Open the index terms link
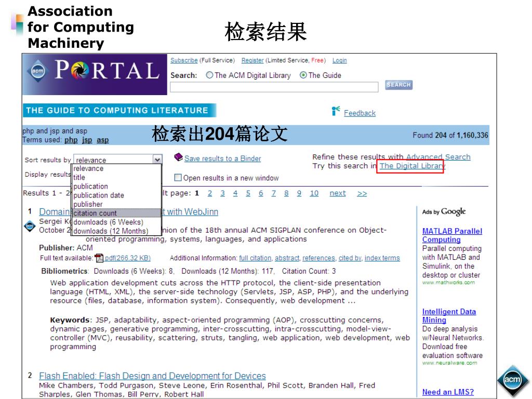Viewport: 532px width, 399px height. click(382, 258)
